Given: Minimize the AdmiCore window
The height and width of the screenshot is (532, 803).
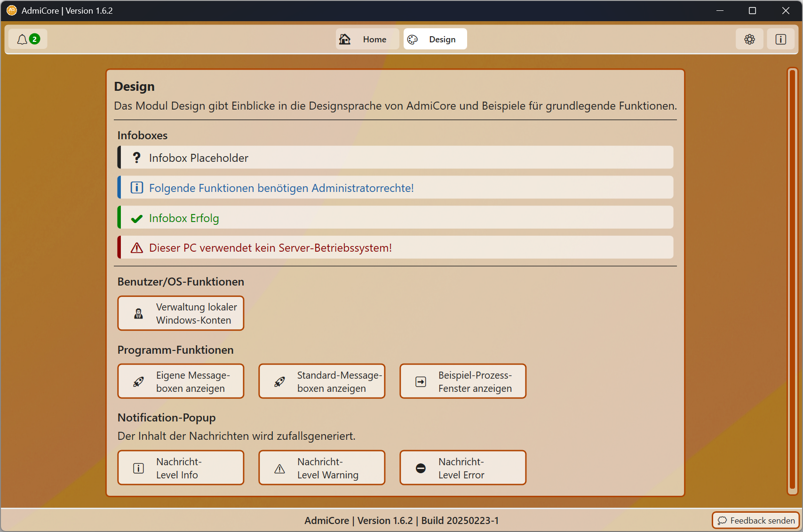Looking at the screenshot, I should pos(719,10).
